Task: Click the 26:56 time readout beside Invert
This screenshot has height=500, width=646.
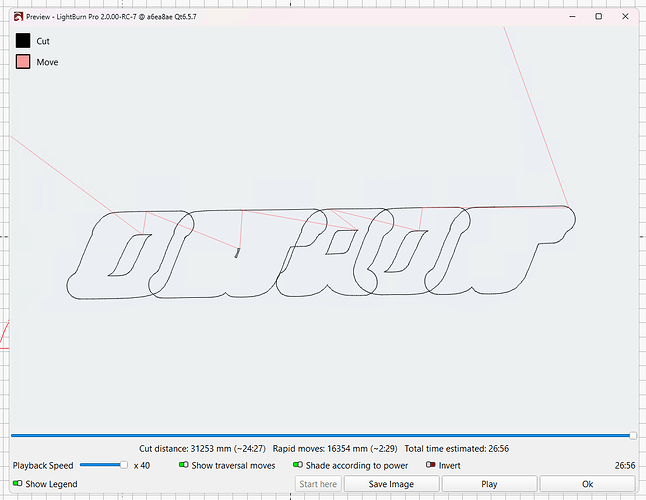Action: click(x=625, y=465)
